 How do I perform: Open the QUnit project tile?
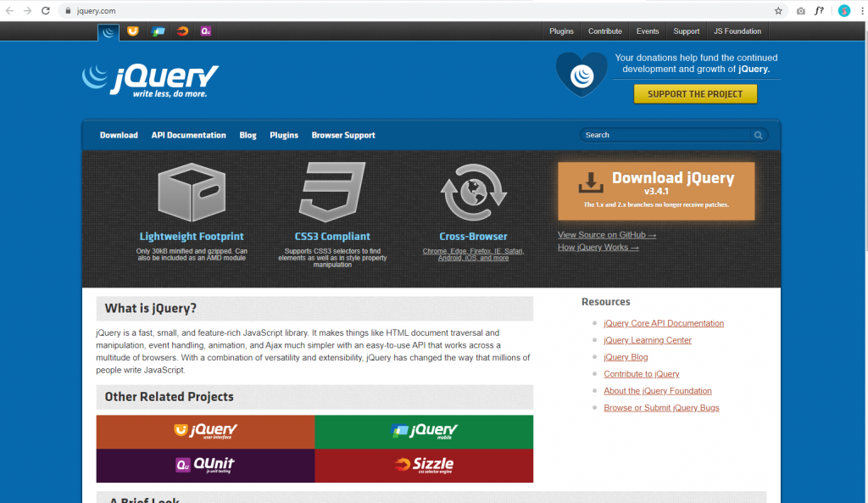(205, 466)
